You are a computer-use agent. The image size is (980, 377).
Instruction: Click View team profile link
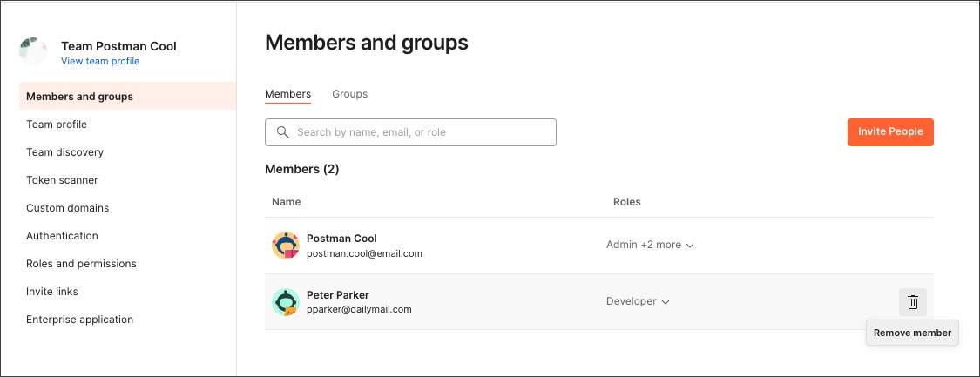[x=100, y=61]
